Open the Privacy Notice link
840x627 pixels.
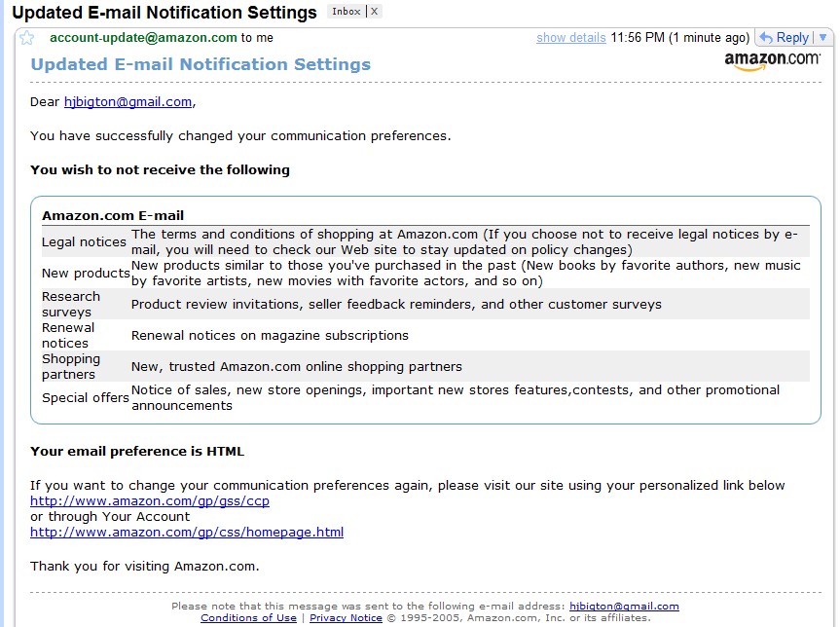click(x=347, y=618)
